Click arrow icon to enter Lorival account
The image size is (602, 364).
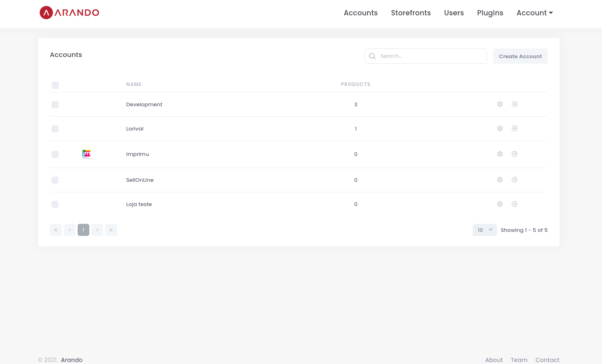[x=514, y=128]
